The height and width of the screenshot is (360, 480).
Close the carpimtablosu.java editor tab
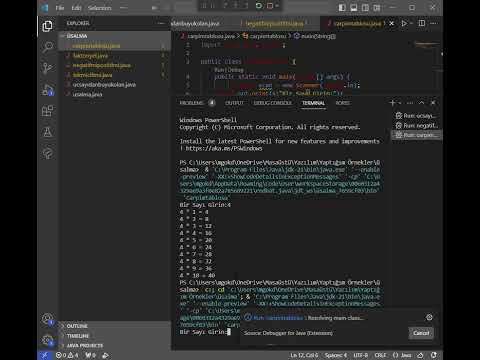coord(392,23)
